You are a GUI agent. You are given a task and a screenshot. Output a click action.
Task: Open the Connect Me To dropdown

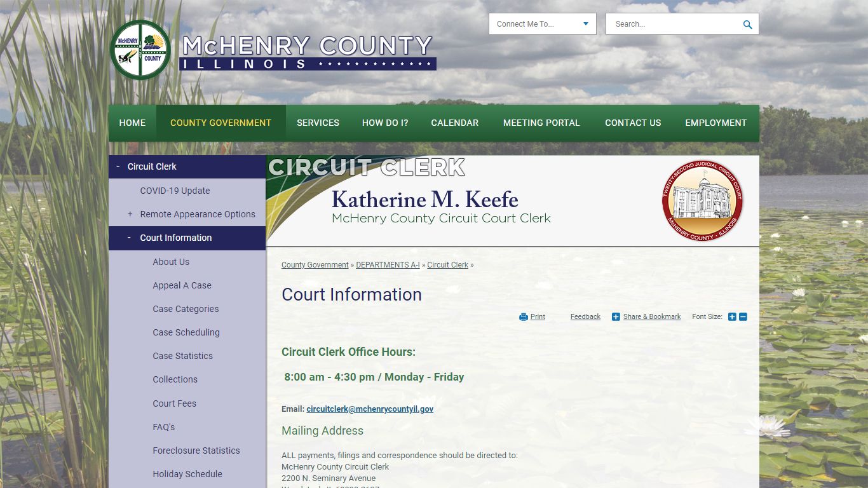tap(543, 24)
